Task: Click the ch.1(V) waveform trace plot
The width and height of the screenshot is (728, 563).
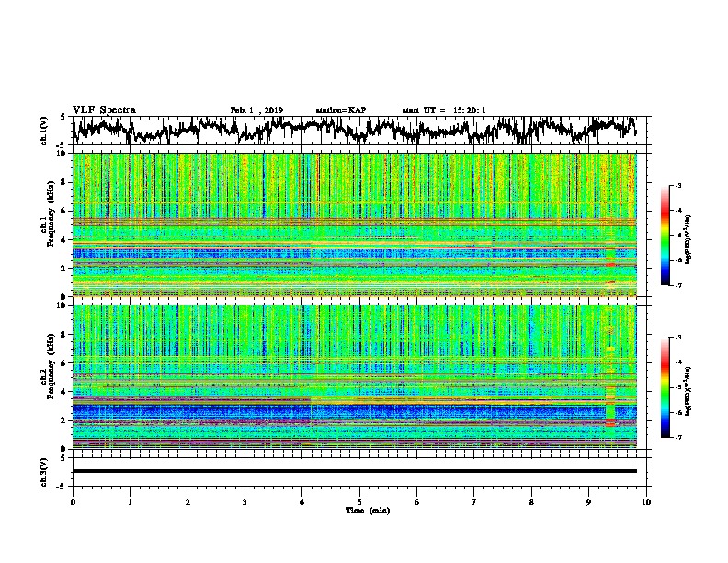Action: coord(354,131)
